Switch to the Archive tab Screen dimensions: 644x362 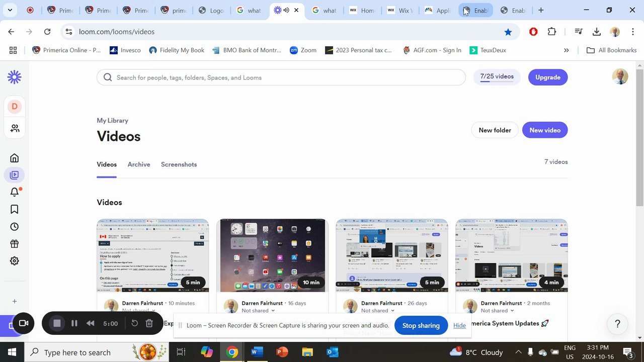coord(139,164)
